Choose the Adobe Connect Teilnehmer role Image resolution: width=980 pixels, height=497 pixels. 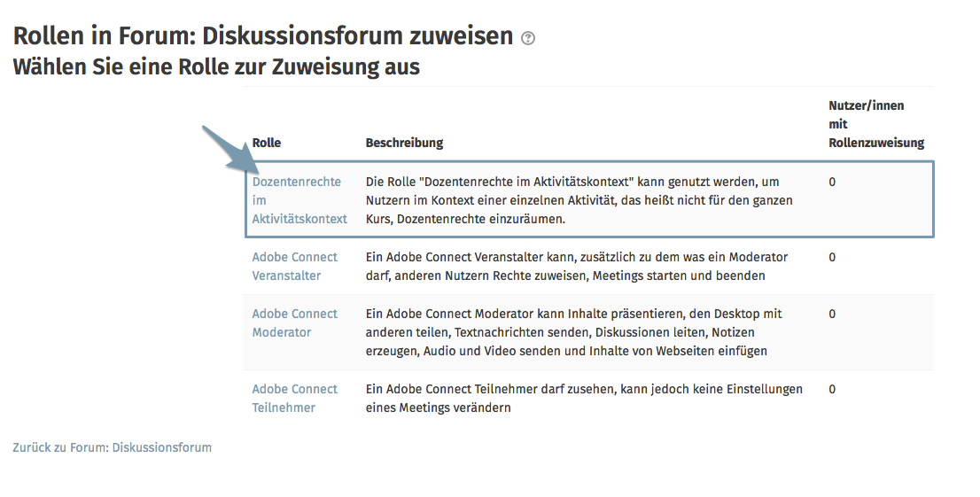click(x=294, y=399)
